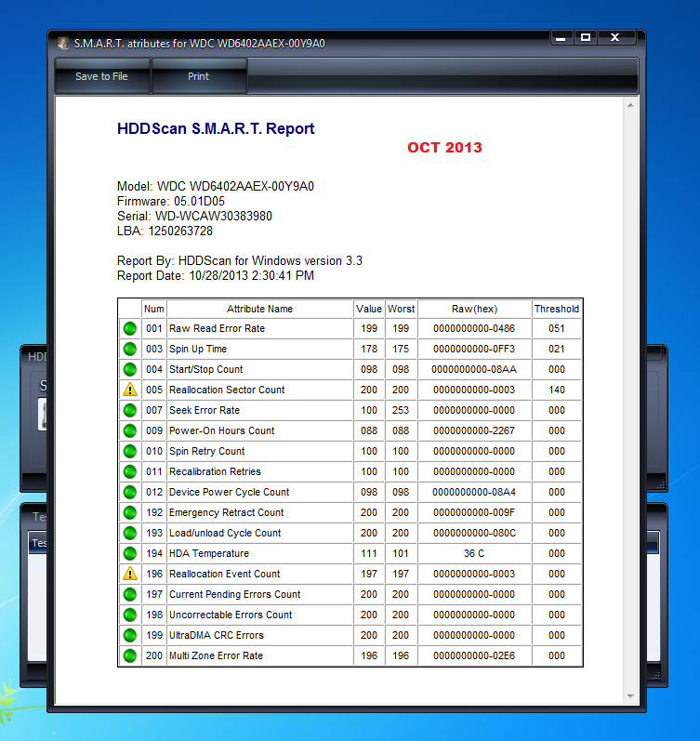Click value 197 for Reallocation Event Count
This screenshot has width=700, height=741.
[369, 574]
